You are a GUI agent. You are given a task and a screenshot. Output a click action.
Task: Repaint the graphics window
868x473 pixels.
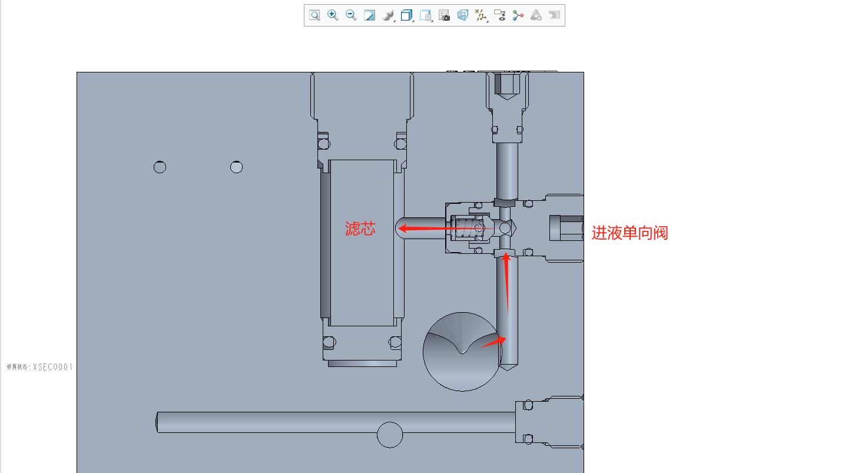pyautogui.click(x=369, y=15)
